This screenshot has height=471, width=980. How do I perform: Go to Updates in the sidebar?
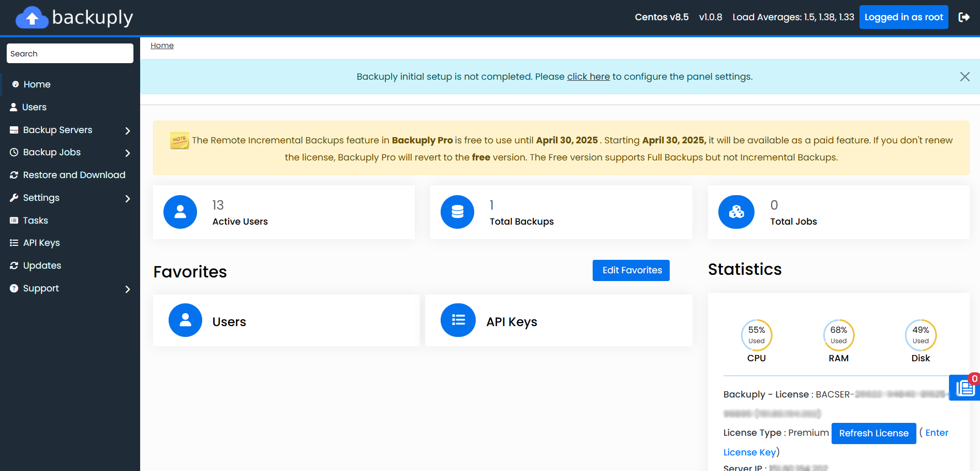point(42,266)
